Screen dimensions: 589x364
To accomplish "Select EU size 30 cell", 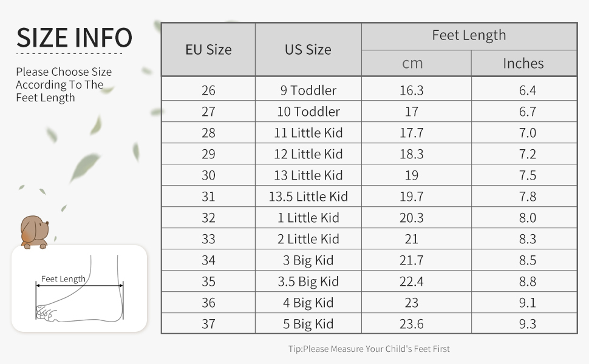I will click(x=208, y=175).
